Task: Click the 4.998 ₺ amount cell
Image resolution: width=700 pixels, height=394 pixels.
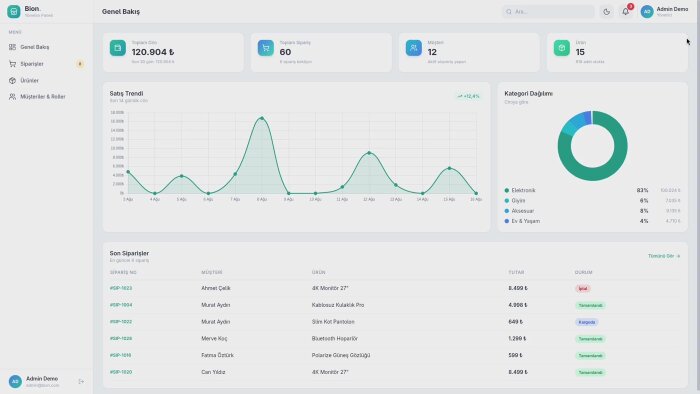Action: (x=517, y=305)
